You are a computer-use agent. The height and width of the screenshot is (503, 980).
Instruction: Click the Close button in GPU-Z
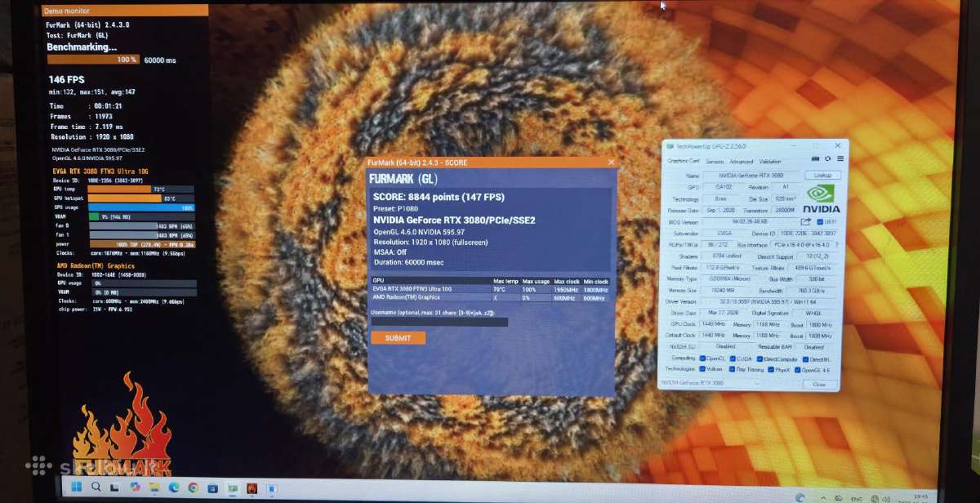pyautogui.click(x=821, y=384)
